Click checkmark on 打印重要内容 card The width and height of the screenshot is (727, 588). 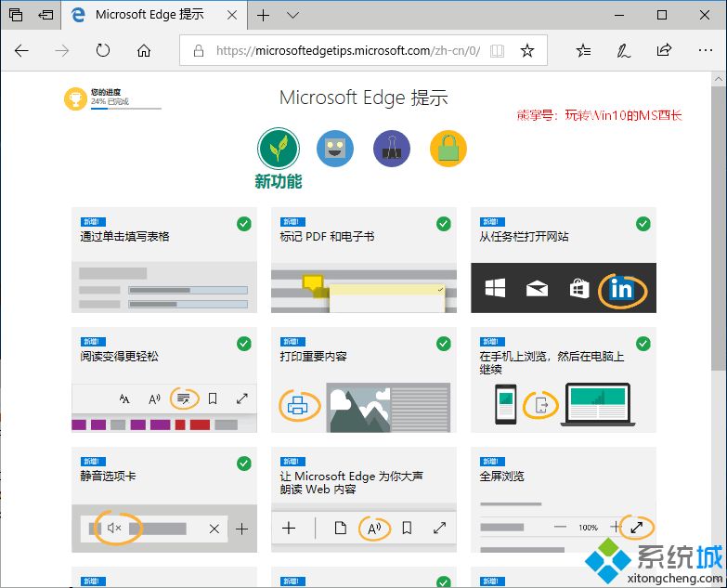444,344
